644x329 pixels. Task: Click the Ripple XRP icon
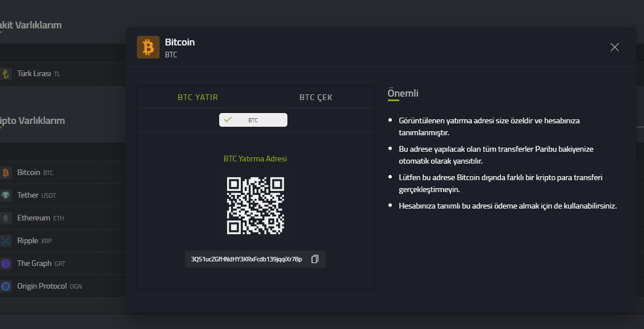coord(6,241)
